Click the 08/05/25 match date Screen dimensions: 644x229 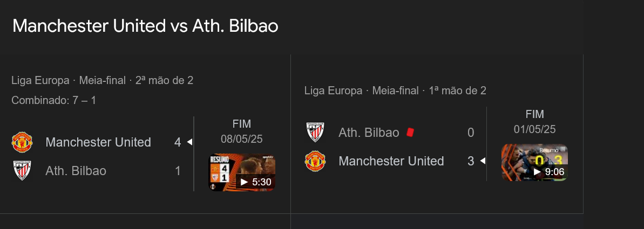click(x=242, y=139)
